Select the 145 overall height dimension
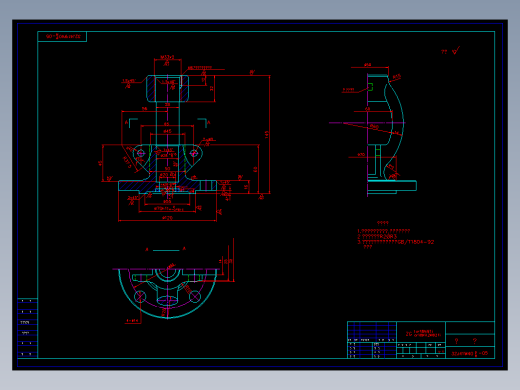 [x=266, y=134]
